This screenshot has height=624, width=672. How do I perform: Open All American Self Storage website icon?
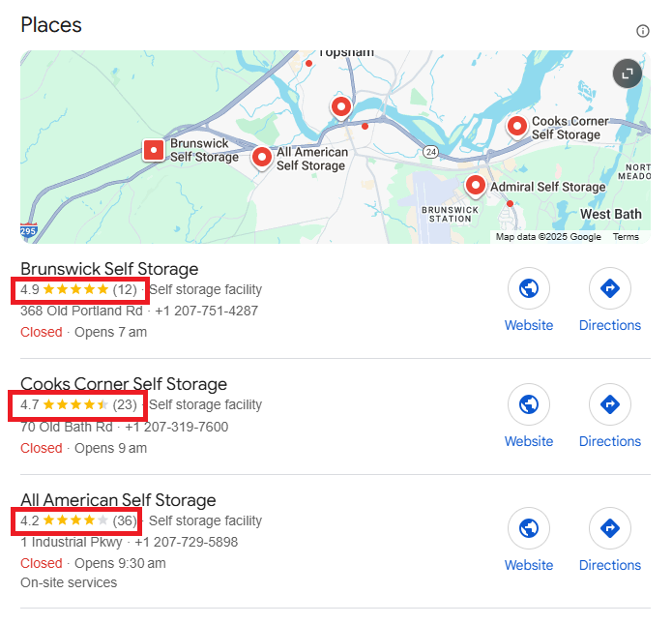click(x=529, y=528)
